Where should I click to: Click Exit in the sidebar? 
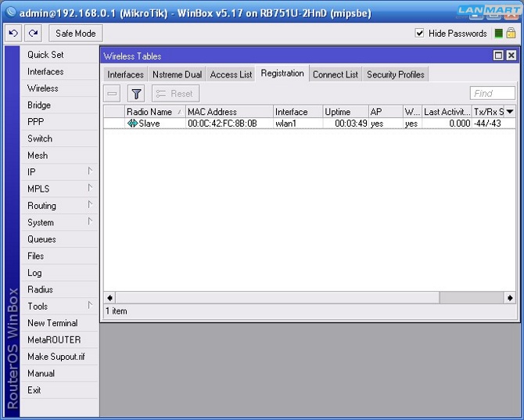(59, 390)
